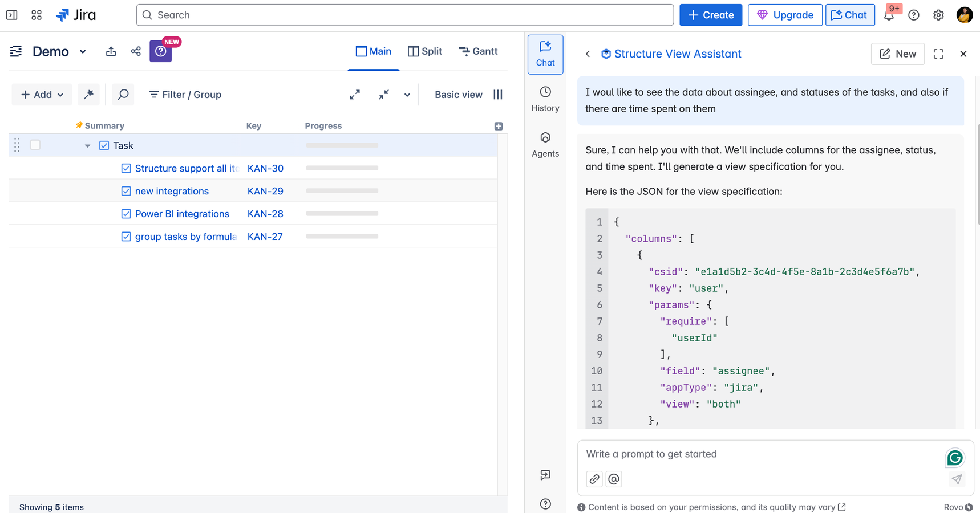Viewport: 980px width, 513px height.
Task: Sort by the Summary column header
Action: click(x=104, y=125)
